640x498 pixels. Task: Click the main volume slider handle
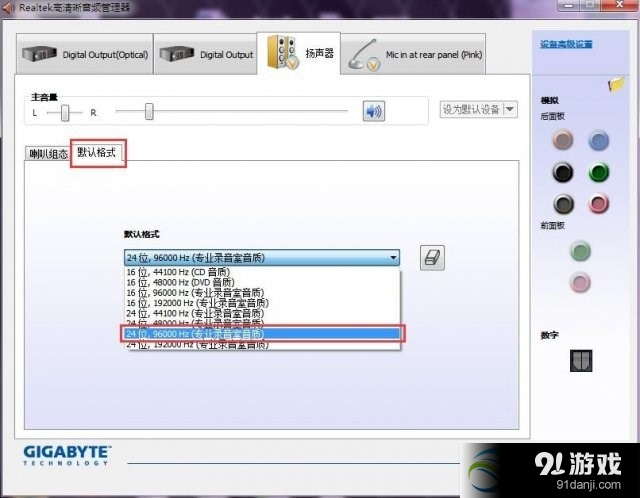point(149,111)
